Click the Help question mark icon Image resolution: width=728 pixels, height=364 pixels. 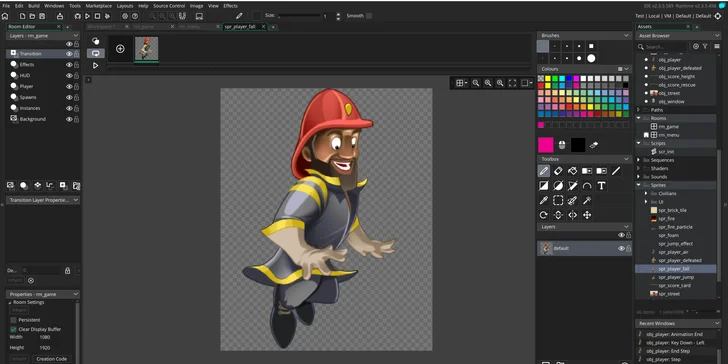click(135, 16)
